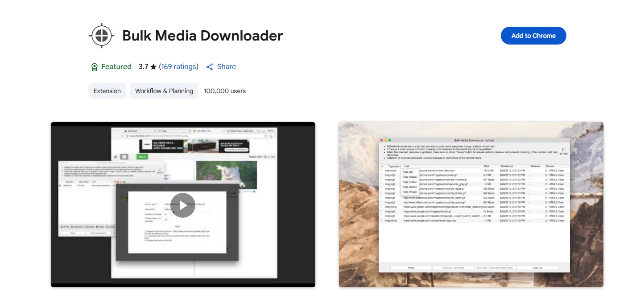
Task: Select the Extension category chip
Action: [x=107, y=91]
